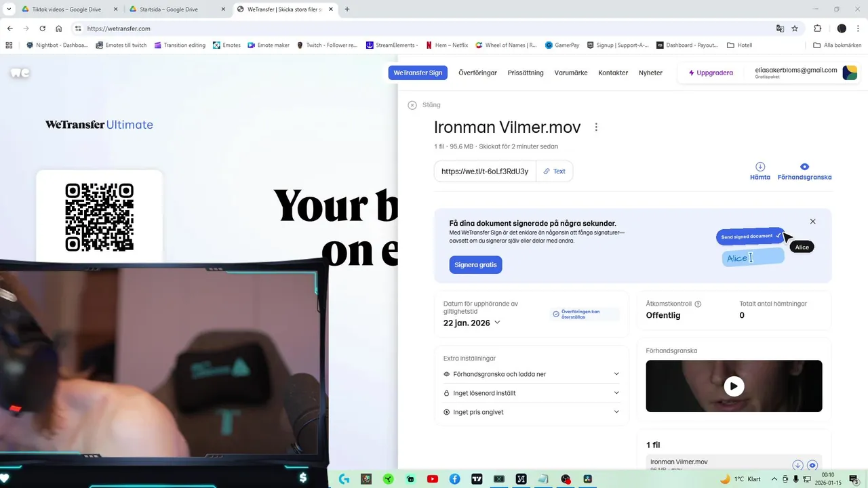
Task: Close the panel with the Stäng X icon
Action: coord(412,105)
